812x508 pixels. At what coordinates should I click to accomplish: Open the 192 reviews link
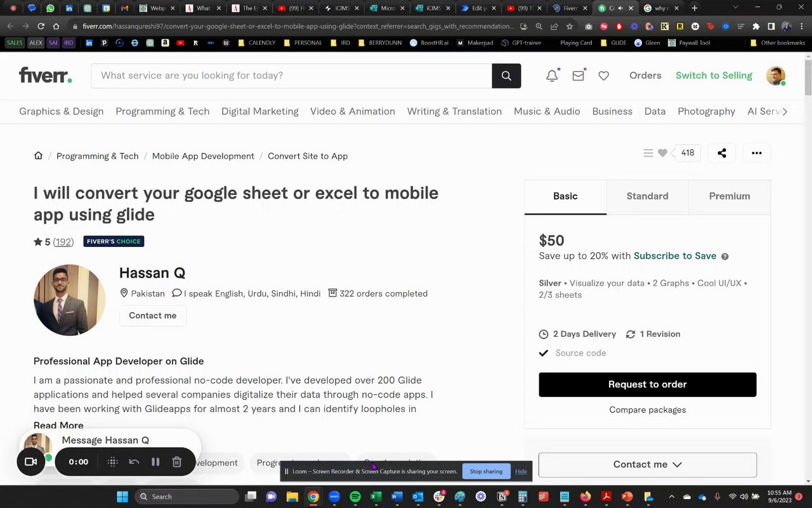63,242
